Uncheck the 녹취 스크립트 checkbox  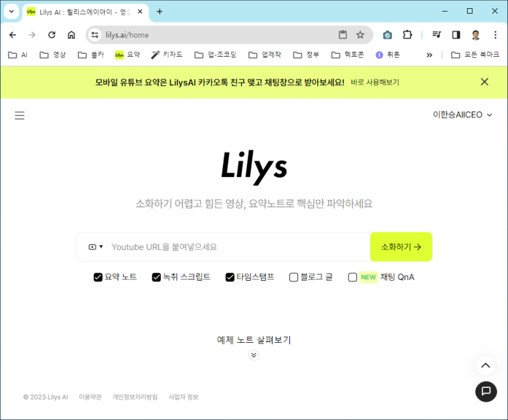[156, 277]
